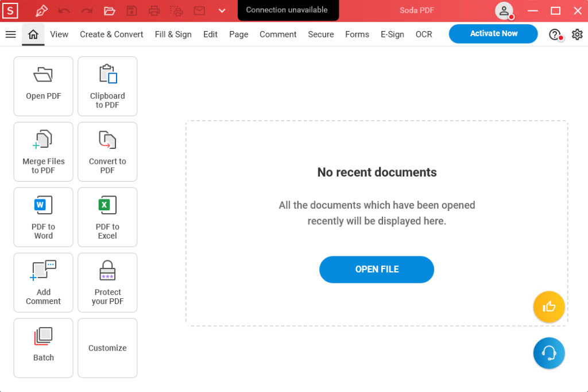The width and height of the screenshot is (588, 392).
Task: Click the OPEN FILE button
Action: pos(377,269)
